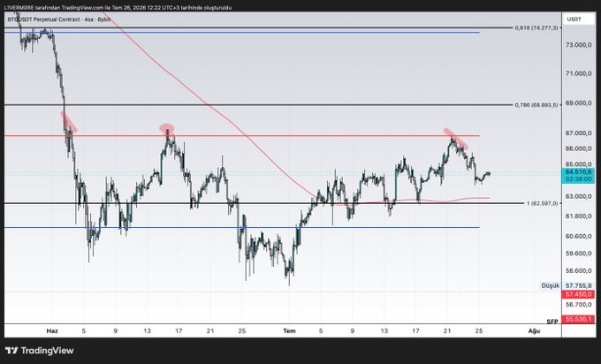Select the pink highlight on the early June drop
Screen dimensions: 601x364
tap(69, 122)
